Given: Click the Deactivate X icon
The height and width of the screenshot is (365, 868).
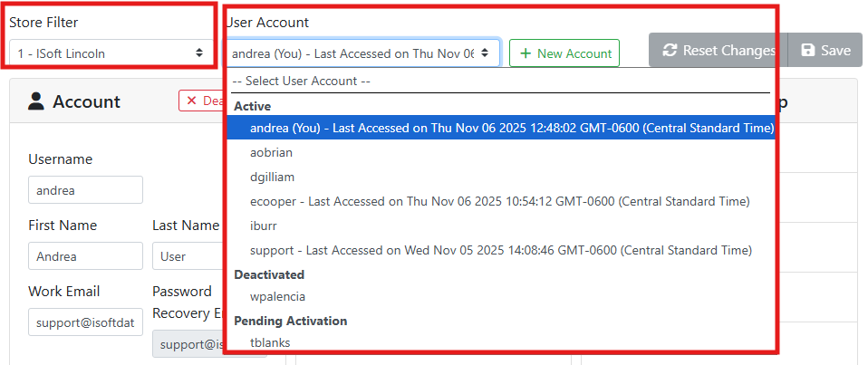Looking at the screenshot, I should pos(191,101).
